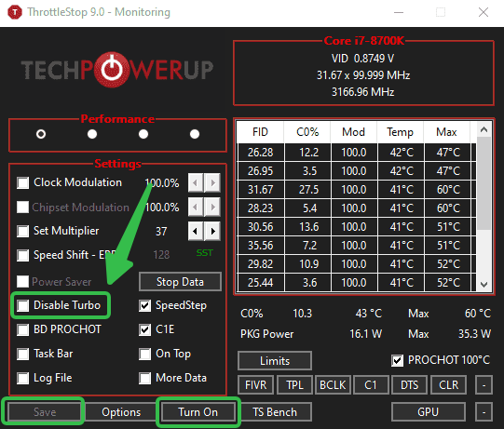Enable the On Top checkbox
Image resolution: width=504 pixels, height=429 pixels.
pos(145,355)
